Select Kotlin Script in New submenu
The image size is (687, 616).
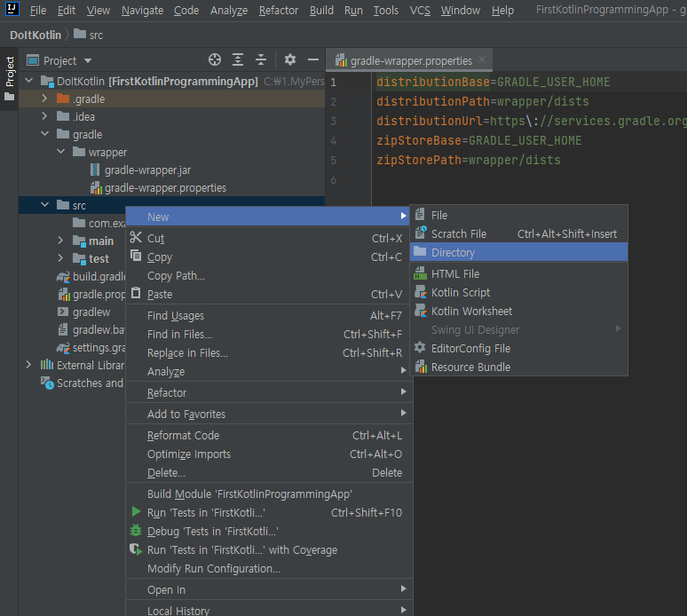(518, 292)
